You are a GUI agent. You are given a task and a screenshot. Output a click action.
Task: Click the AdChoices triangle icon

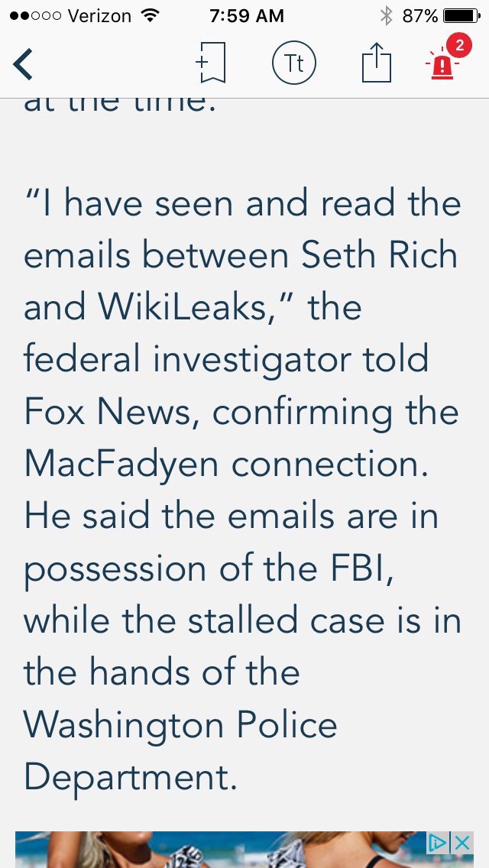point(438,843)
